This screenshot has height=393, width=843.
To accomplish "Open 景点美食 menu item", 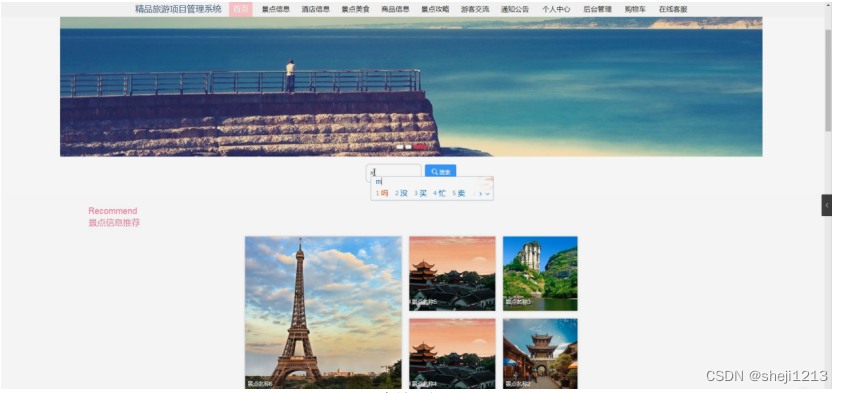I will 355,9.
